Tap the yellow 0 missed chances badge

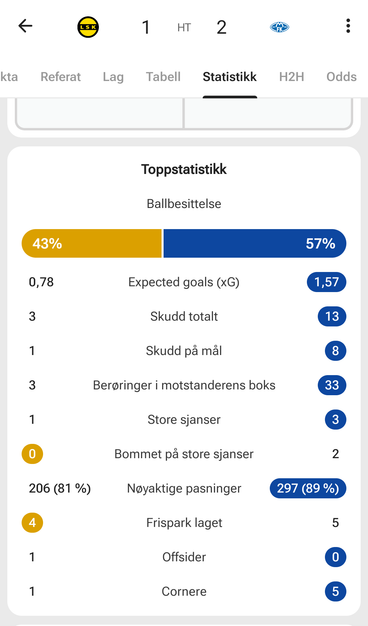(32, 454)
